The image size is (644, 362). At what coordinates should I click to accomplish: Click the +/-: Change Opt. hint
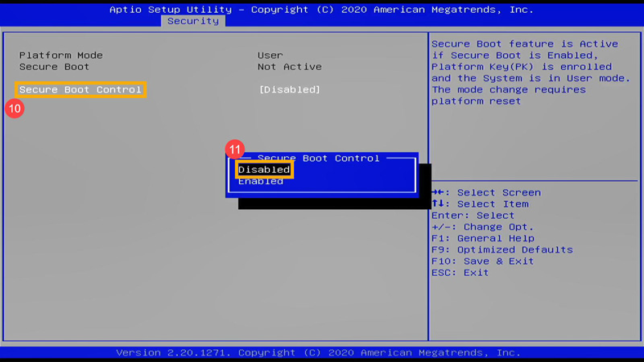click(482, 227)
